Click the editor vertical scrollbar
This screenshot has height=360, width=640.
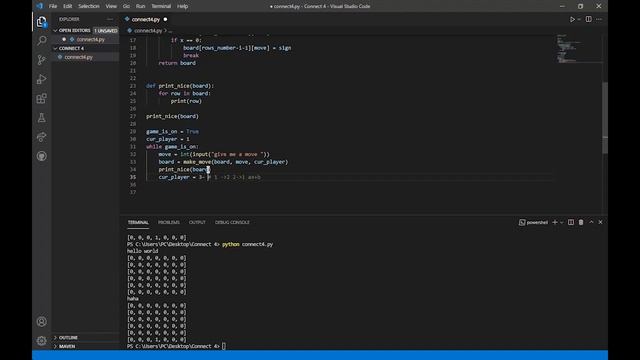[x=605, y=118]
